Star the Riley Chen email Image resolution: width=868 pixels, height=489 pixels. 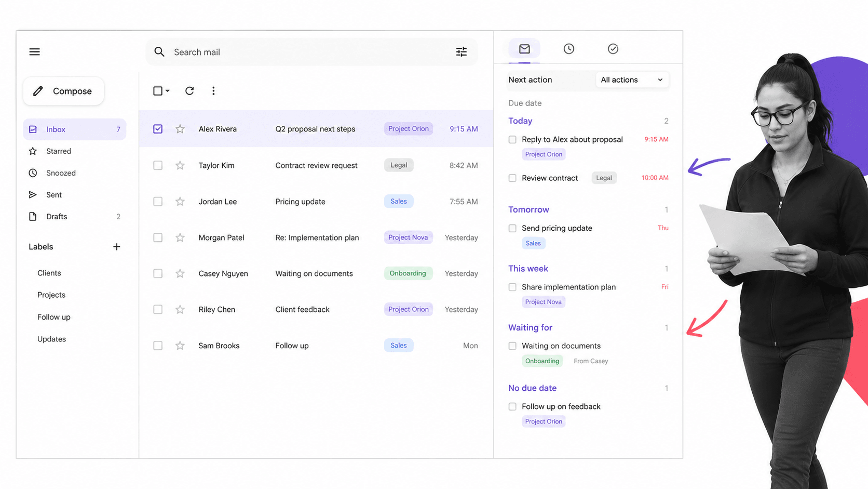180,310
